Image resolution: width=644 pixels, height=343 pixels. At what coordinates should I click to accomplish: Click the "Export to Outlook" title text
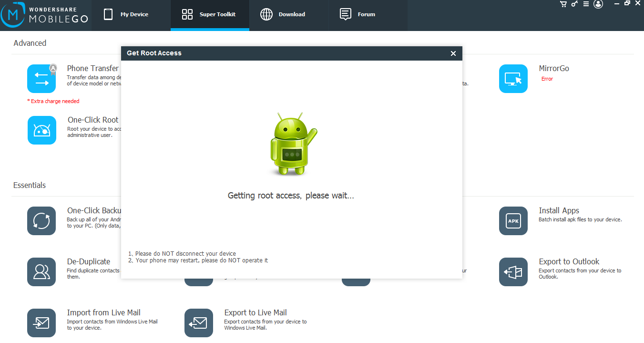click(x=569, y=261)
